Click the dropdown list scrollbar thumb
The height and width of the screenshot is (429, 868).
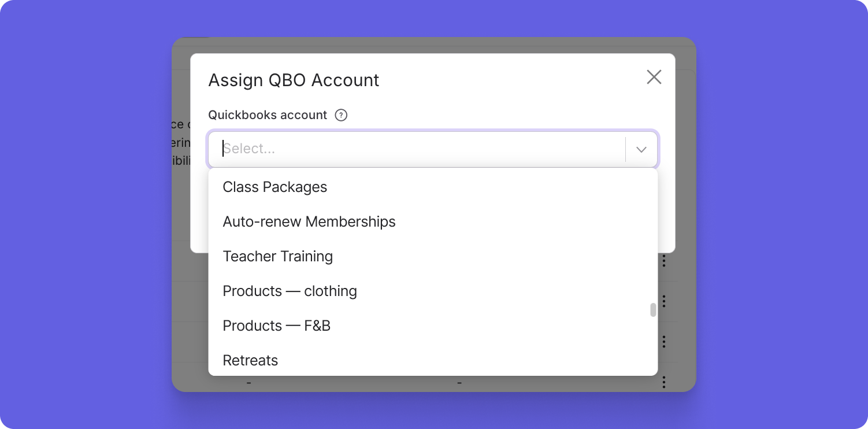pos(653,310)
